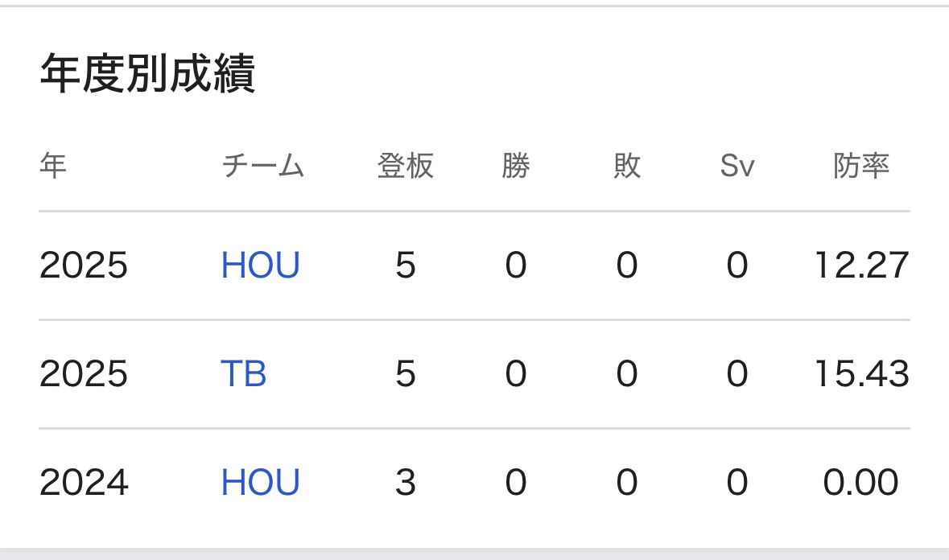
Task: Select the チーム column header
Action: tap(262, 167)
